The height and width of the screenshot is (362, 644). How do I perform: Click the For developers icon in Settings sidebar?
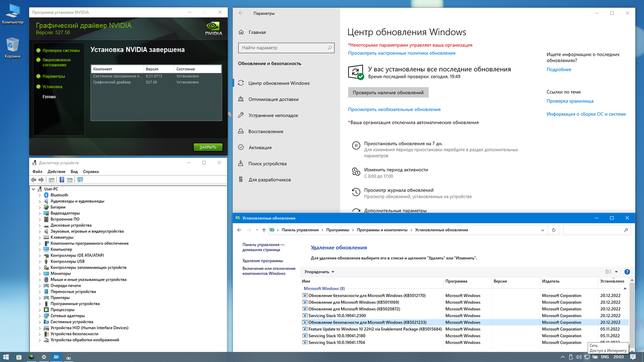pos(241,180)
